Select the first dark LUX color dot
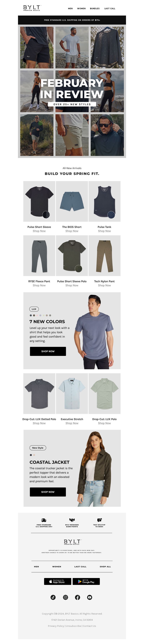The height and width of the screenshot is (644, 144). coord(31,315)
